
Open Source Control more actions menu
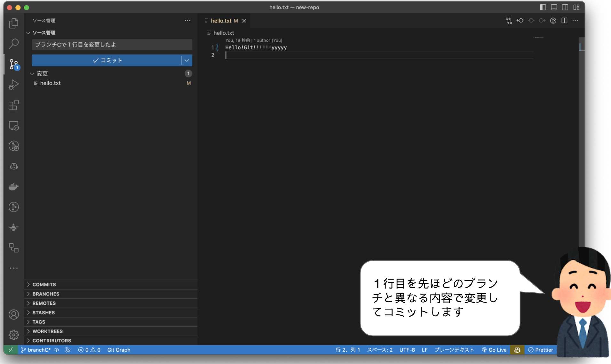187,20
